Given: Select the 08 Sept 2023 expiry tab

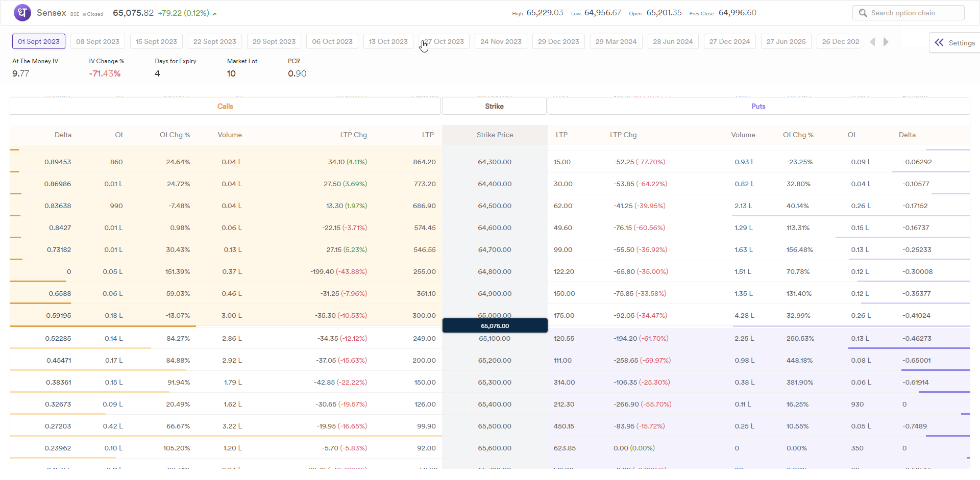Looking at the screenshot, I should pyautogui.click(x=97, y=41).
